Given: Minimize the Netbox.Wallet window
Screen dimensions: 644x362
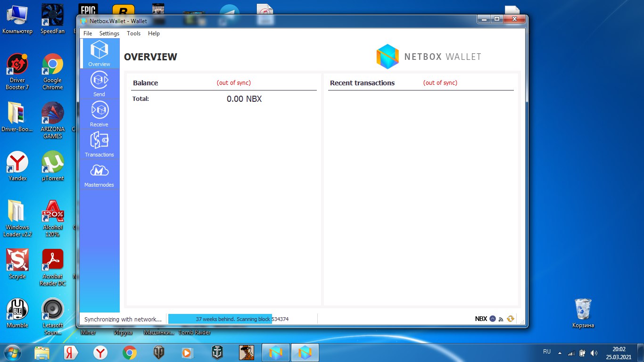Looking at the screenshot, I should coord(484,19).
